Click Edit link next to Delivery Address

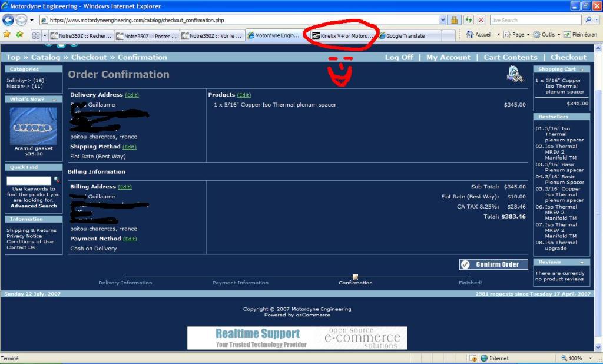(132, 95)
